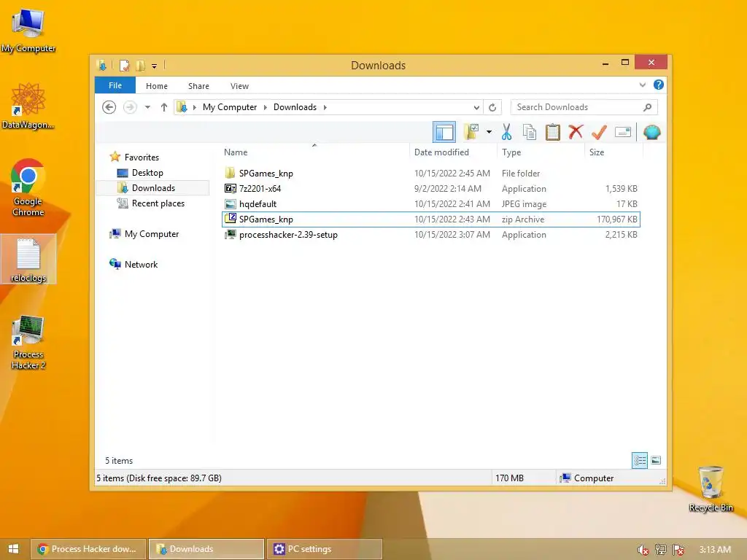Click the Copy toolbar icon
The image size is (747, 560).
530,132
